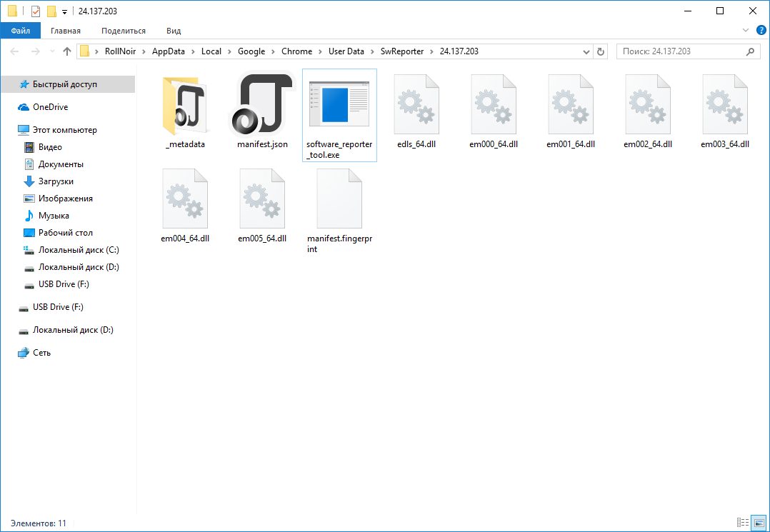Open the Поделиться ribbon tab
Viewport: 770px width, 532px height.
tap(124, 31)
